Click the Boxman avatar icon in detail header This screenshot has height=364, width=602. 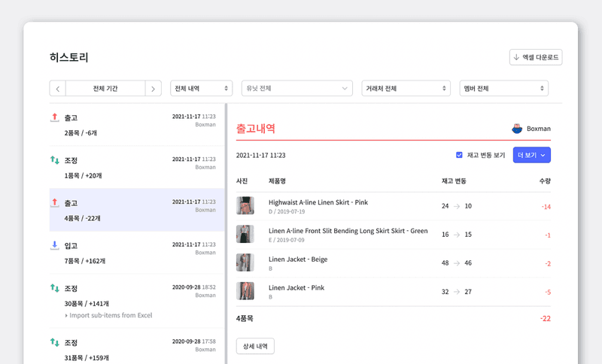click(x=516, y=129)
